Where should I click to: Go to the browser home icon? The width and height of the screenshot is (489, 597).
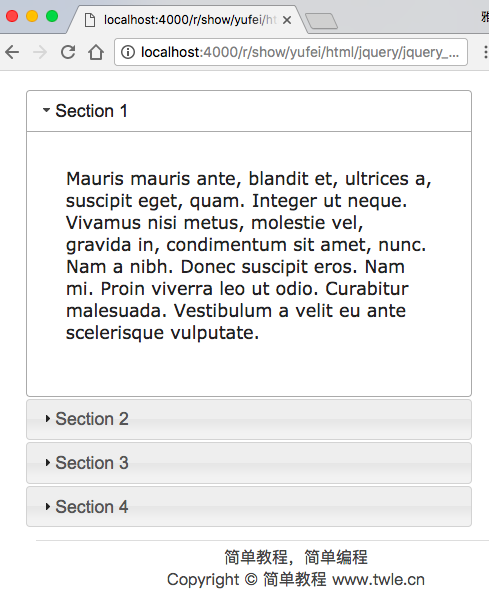click(x=96, y=52)
